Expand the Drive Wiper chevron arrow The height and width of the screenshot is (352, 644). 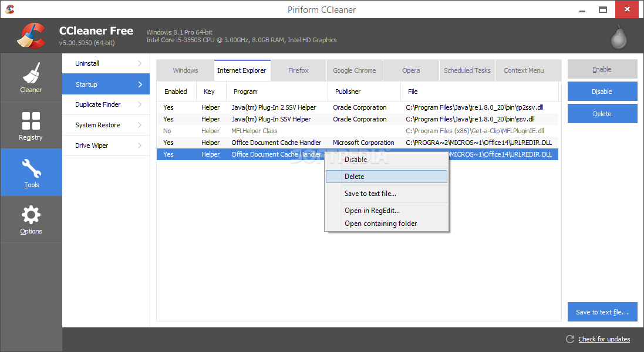tap(140, 145)
